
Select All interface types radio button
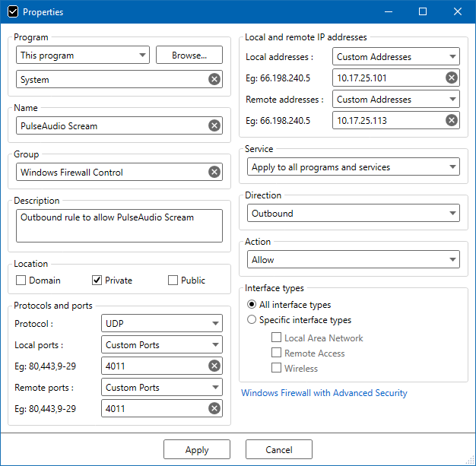pos(252,304)
